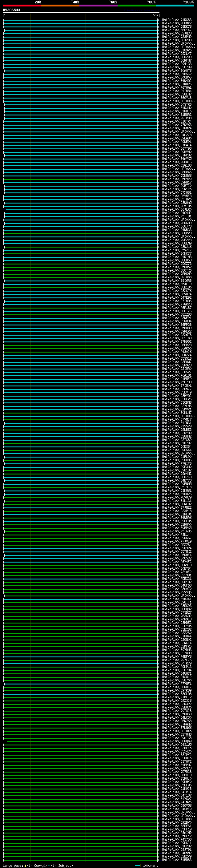The height and width of the screenshot is (868, 197).
Task: Open the UniRef100_Q1RS83 hit label
Action: (176, 20)
